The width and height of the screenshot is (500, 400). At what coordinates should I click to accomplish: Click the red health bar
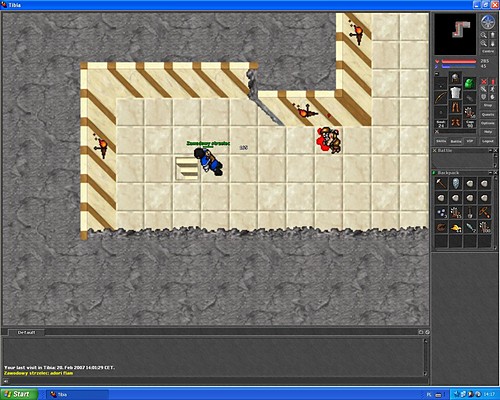[459, 61]
